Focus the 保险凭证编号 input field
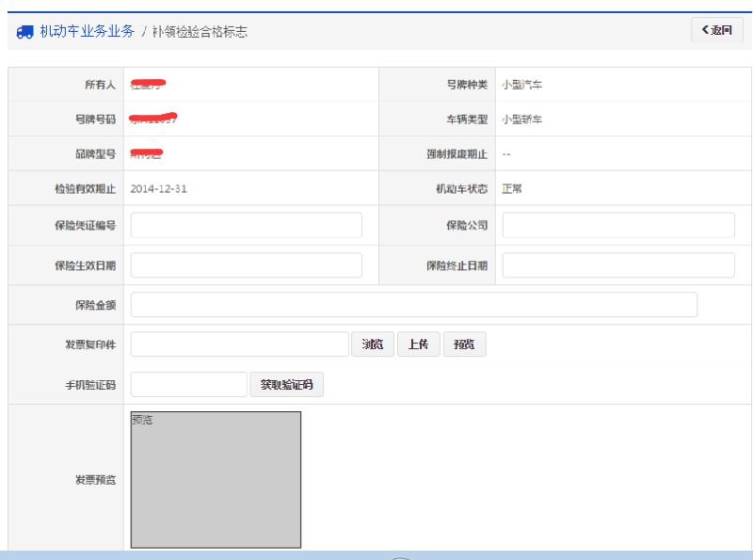 [x=246, y=226]
